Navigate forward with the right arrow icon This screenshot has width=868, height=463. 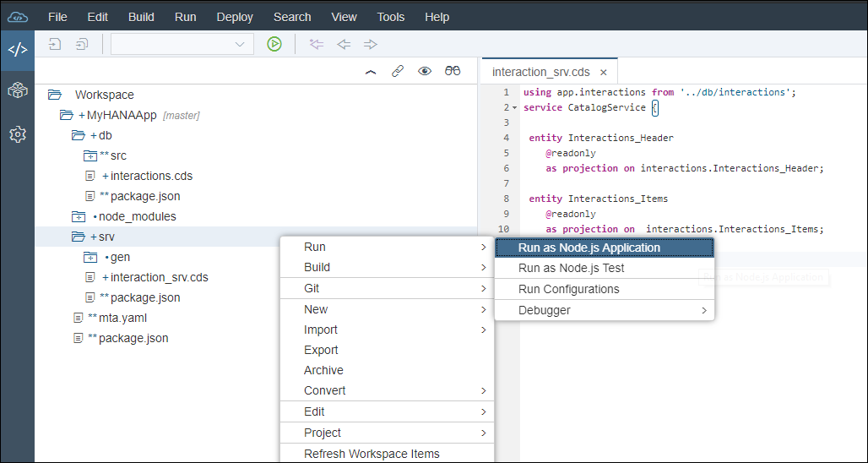pyautogui.click(x=371, y=44)
